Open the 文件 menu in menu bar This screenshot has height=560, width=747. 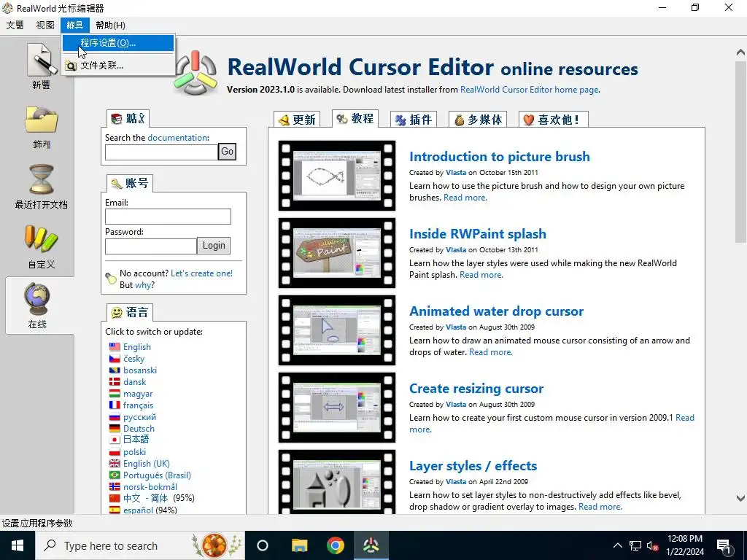click(x=15, y=26)
